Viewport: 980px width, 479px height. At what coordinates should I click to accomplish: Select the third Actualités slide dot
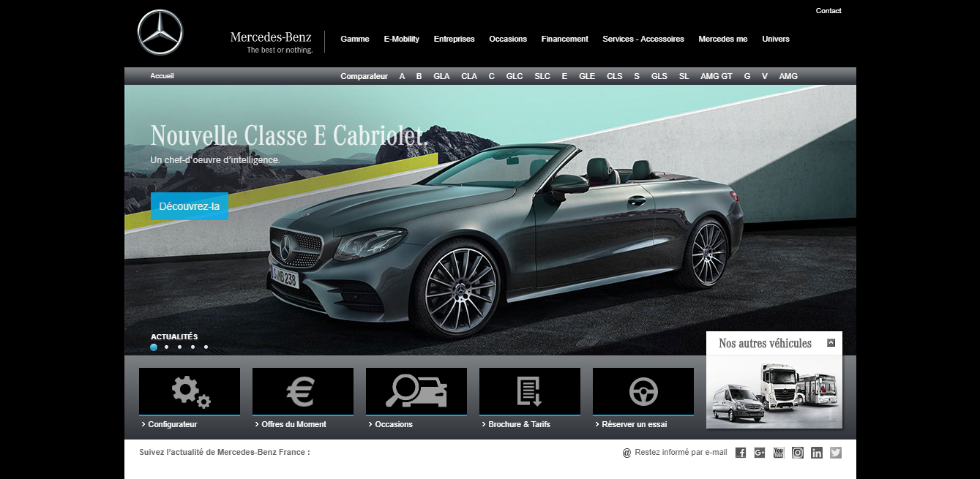tap(180, 347)
